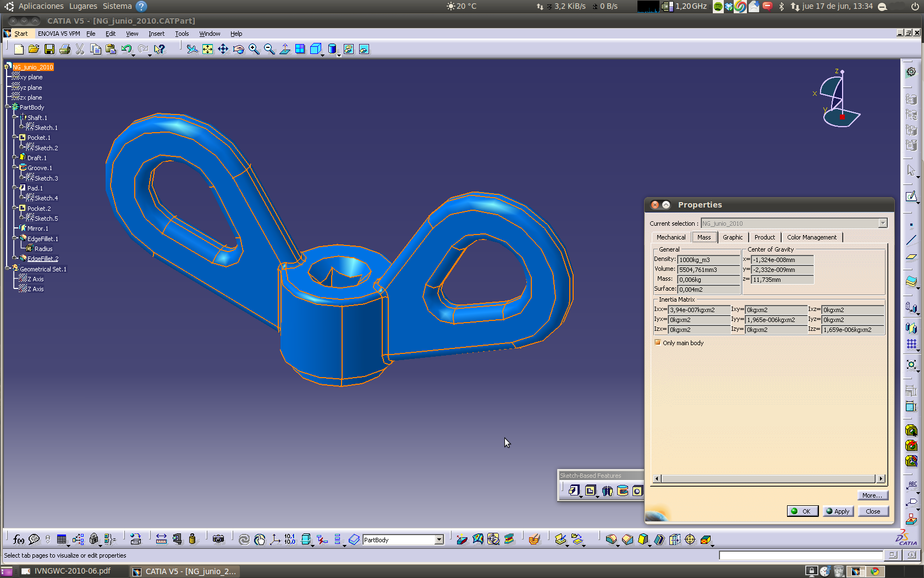Open the Undo history dropdown arrow

click(134, 55)
